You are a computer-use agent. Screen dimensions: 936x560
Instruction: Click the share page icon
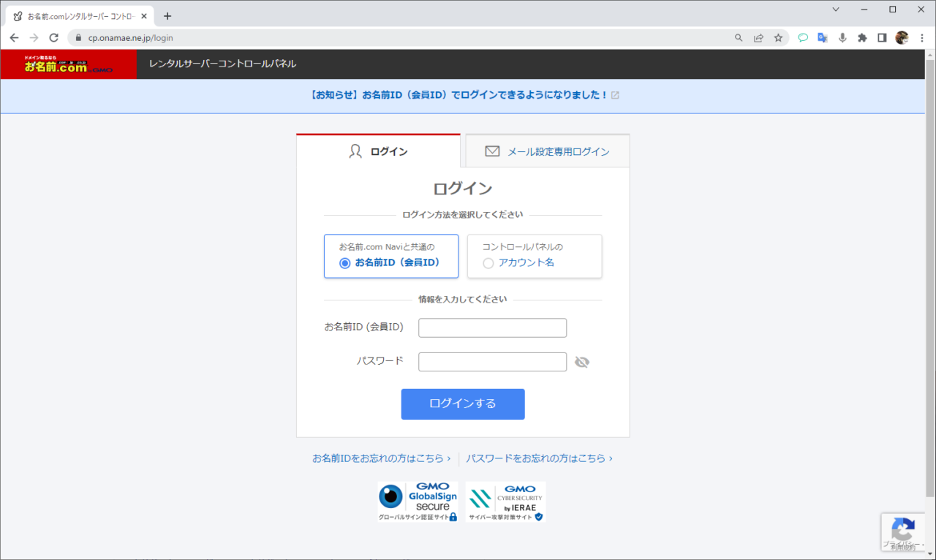[x=758, y=38]
